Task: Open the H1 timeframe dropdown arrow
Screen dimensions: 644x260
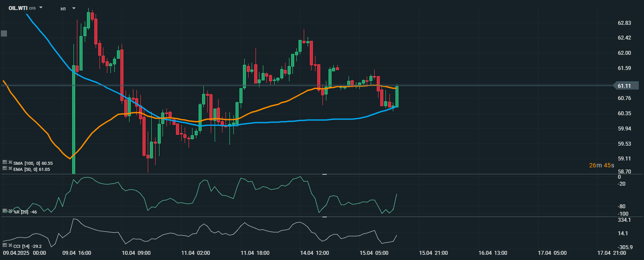Action: coord(74,8)
